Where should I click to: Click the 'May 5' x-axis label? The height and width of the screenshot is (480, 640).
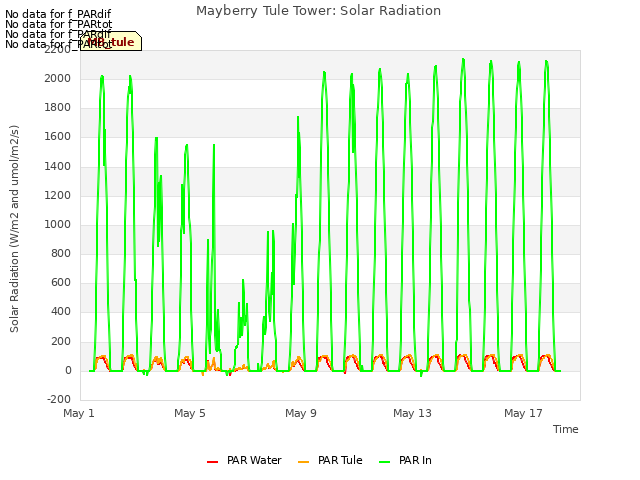click(x=190, y=413)
